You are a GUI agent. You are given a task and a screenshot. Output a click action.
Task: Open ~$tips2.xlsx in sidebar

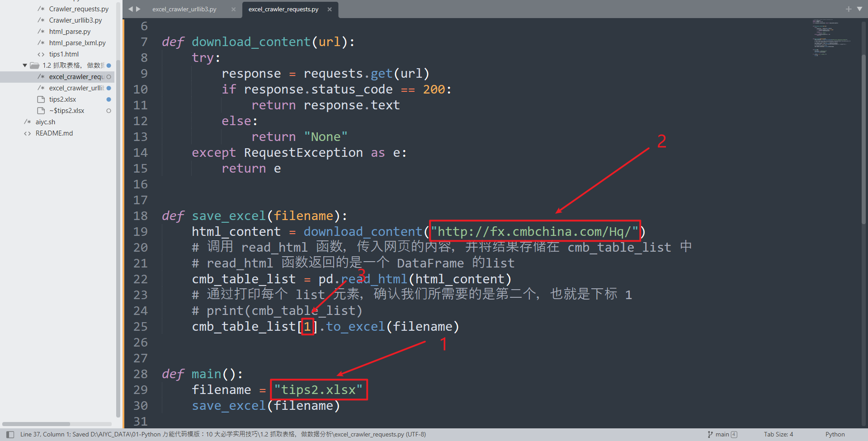pyautogui.click(x=67, y=111)
